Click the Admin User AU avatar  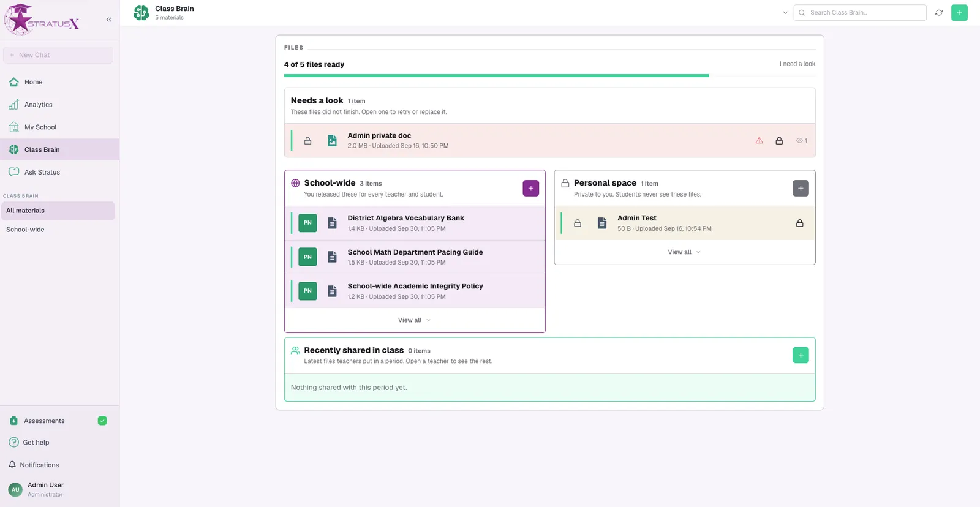15,489
